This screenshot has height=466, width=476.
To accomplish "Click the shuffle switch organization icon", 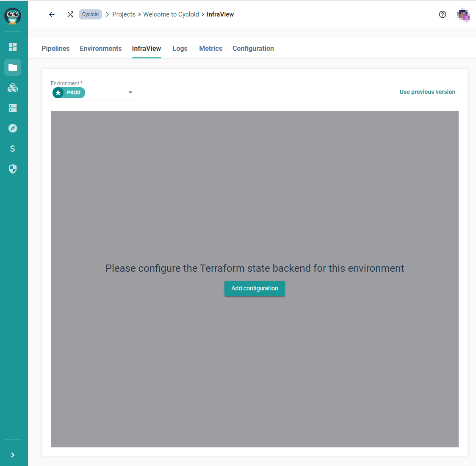I will [x=70, y=14].
